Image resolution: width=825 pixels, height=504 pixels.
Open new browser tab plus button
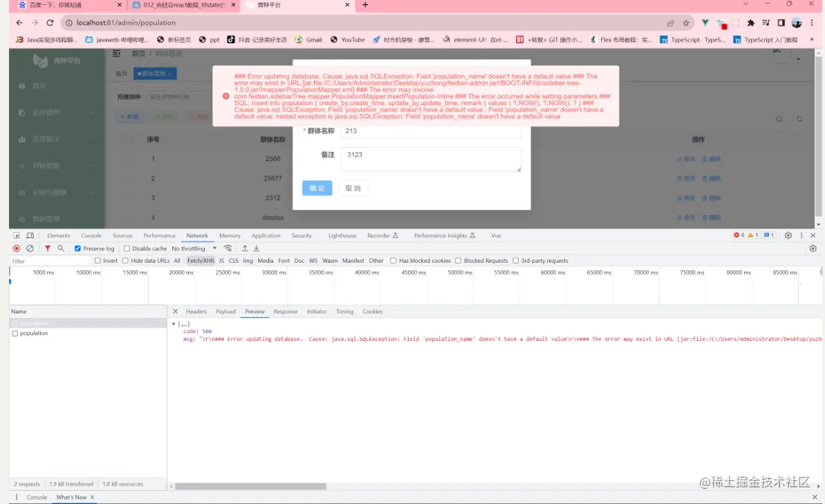365,5
